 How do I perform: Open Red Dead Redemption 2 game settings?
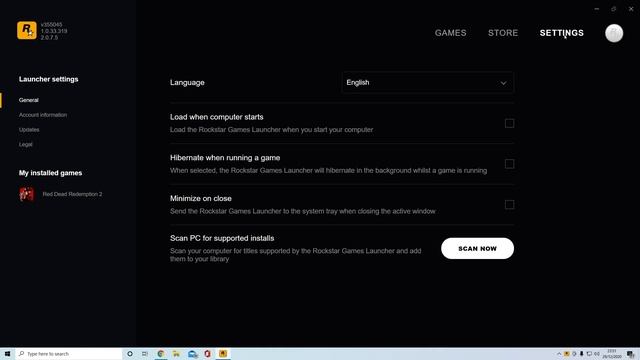72,194
